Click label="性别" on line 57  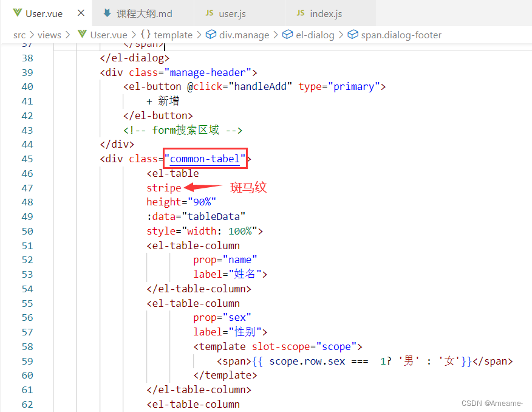[228, 332]
